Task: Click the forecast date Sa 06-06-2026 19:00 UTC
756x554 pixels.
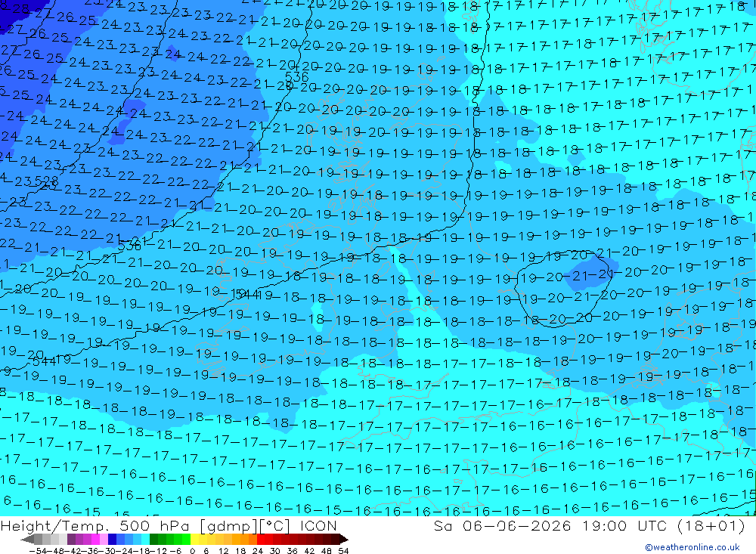Action: 550,525
